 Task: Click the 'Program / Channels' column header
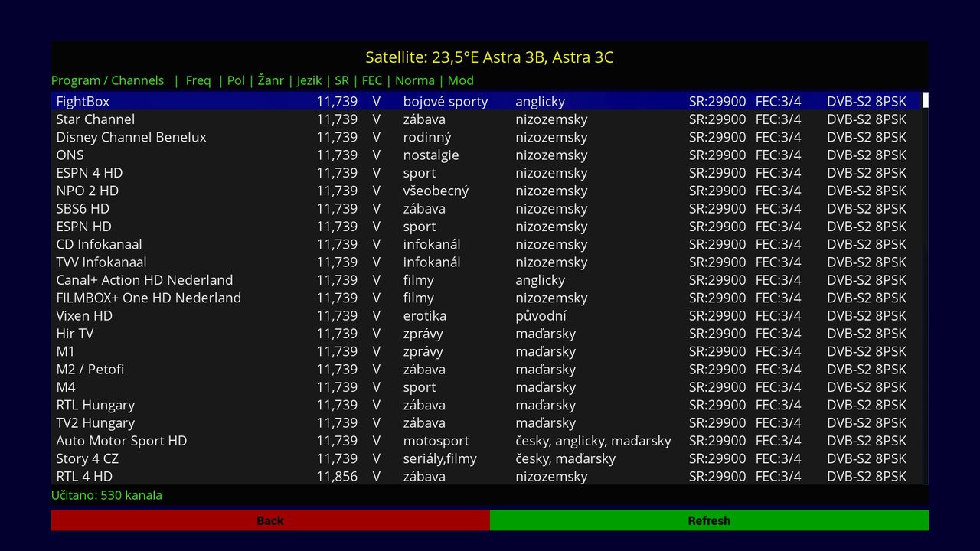pos(107,80)
